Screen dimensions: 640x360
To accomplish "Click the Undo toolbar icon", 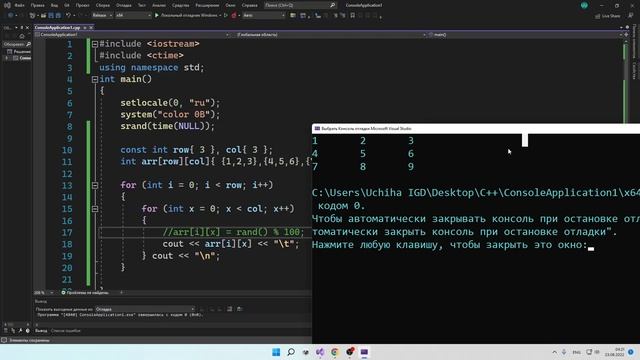I will (x=68, y=16).
